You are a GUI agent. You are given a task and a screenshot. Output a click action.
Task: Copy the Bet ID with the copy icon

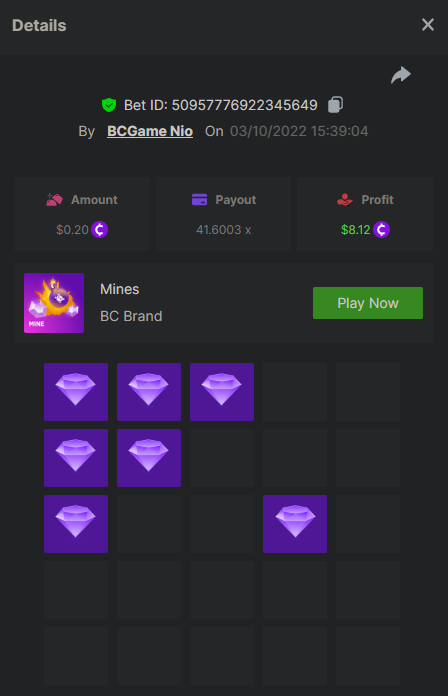(x=335, y=105)
